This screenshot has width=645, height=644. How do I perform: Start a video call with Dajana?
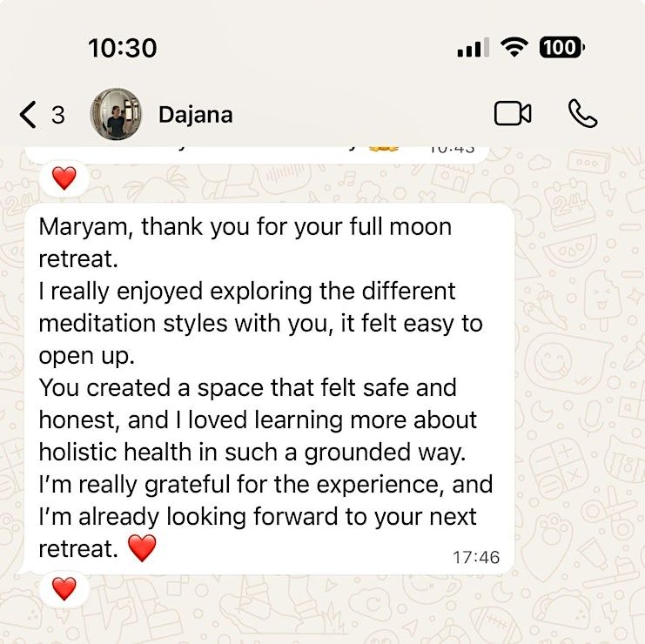tap(513, 113)
